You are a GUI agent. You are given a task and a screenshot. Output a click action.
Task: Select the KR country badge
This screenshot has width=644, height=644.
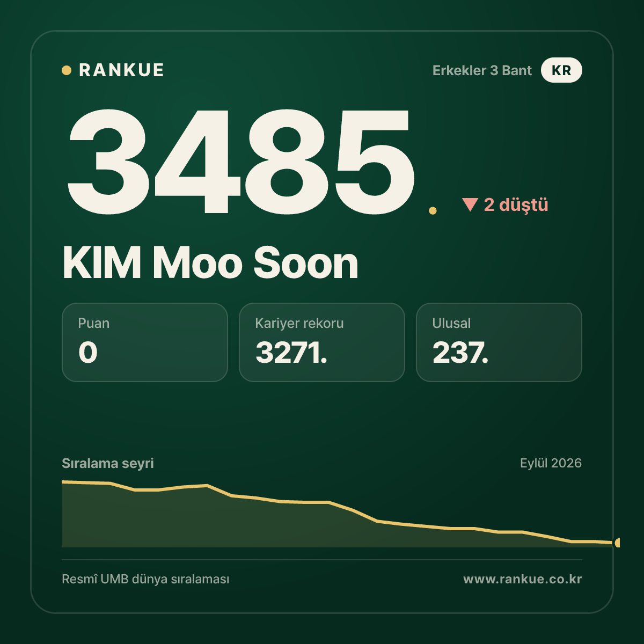[x=561, y=70]
